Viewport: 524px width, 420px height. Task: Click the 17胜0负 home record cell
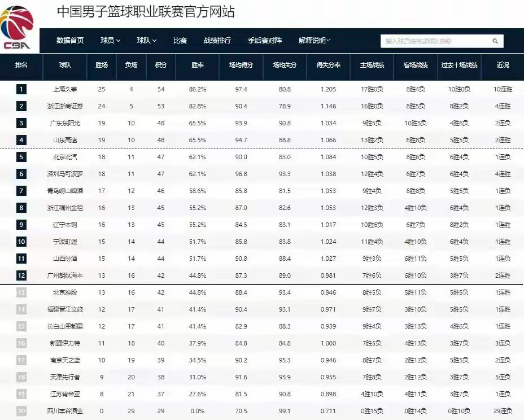372,89
